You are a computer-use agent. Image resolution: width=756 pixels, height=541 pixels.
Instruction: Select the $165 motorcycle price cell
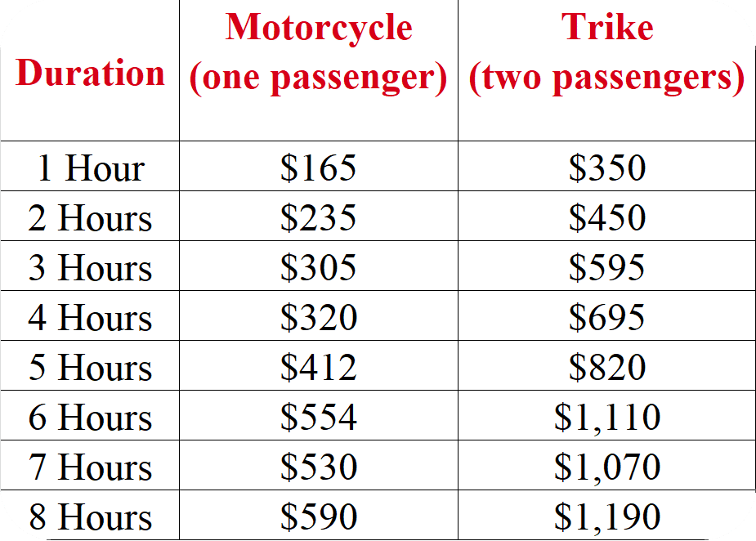[319, 168]
